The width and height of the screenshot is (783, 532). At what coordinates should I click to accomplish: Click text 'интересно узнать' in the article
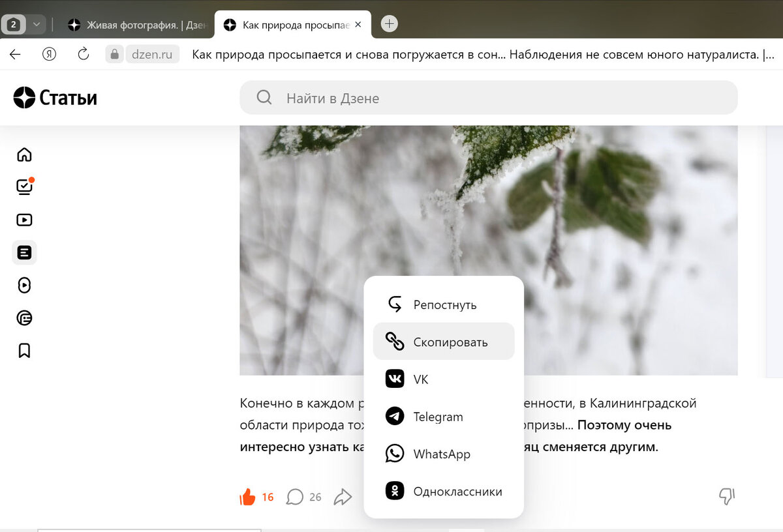(x=294, y=447)
